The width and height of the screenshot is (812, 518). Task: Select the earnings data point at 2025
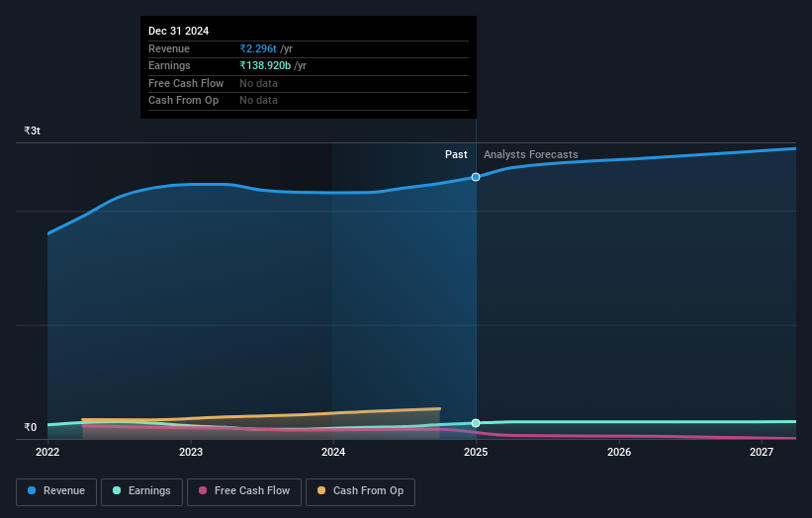click(x=476, y=423)
